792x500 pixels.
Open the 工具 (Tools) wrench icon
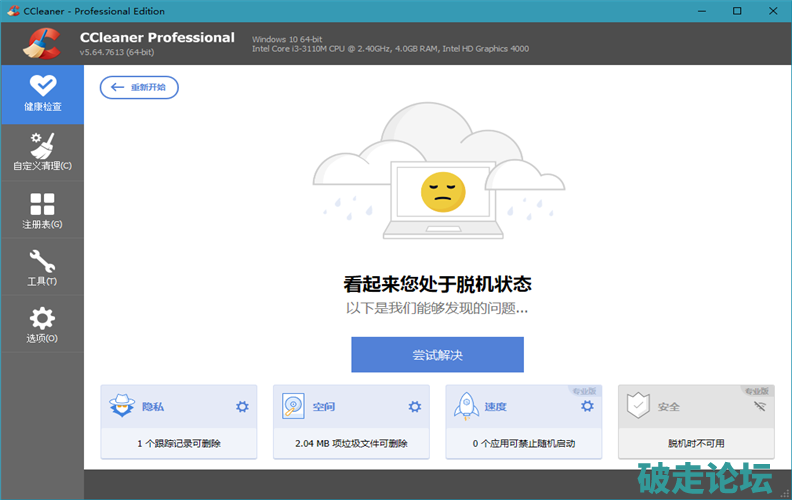coord(42,263)
